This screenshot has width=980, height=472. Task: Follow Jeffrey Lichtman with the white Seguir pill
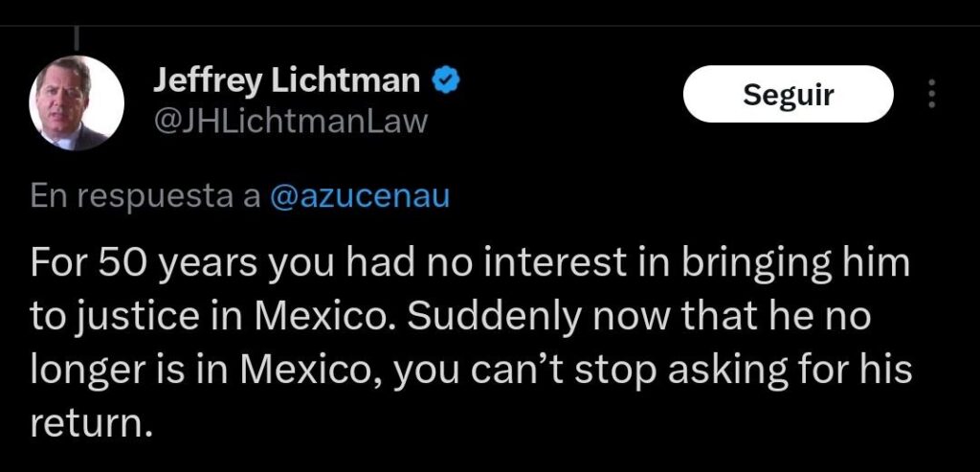tap(789, 94)
